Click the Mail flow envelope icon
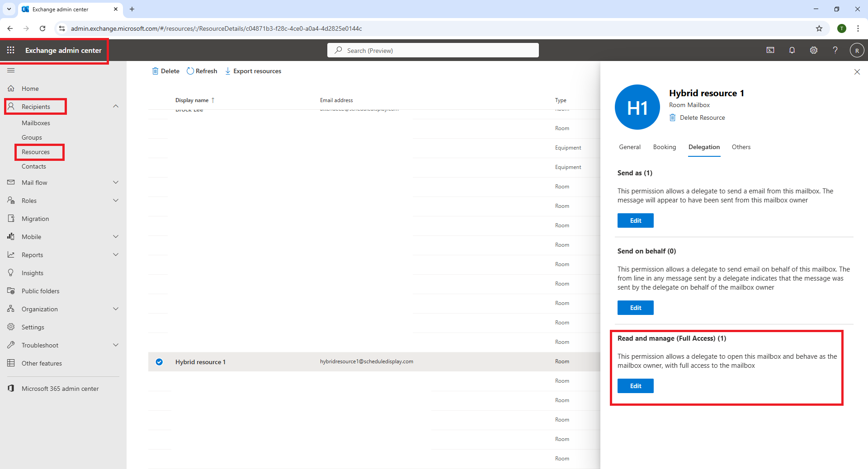This screenshot has height=469, width=868. [11, 183]
